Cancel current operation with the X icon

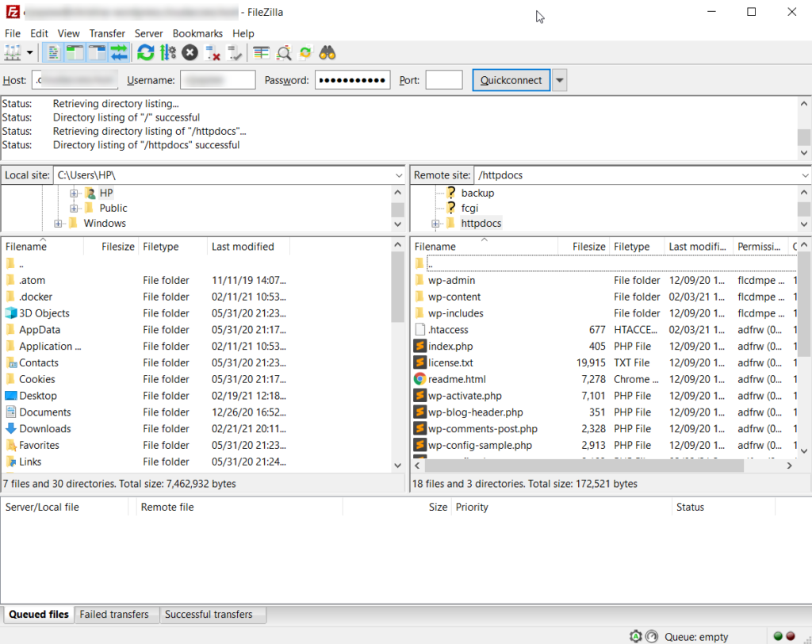[x=190, y=53]
